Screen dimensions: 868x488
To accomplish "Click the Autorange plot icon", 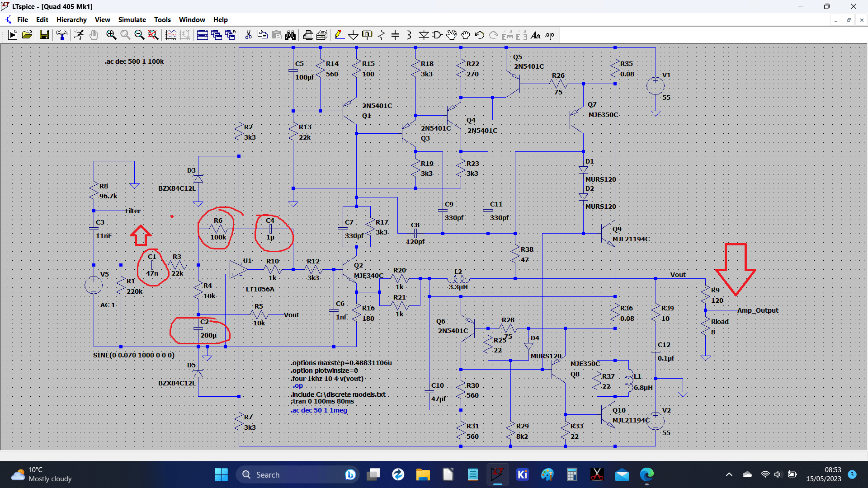I will [171, 35].
